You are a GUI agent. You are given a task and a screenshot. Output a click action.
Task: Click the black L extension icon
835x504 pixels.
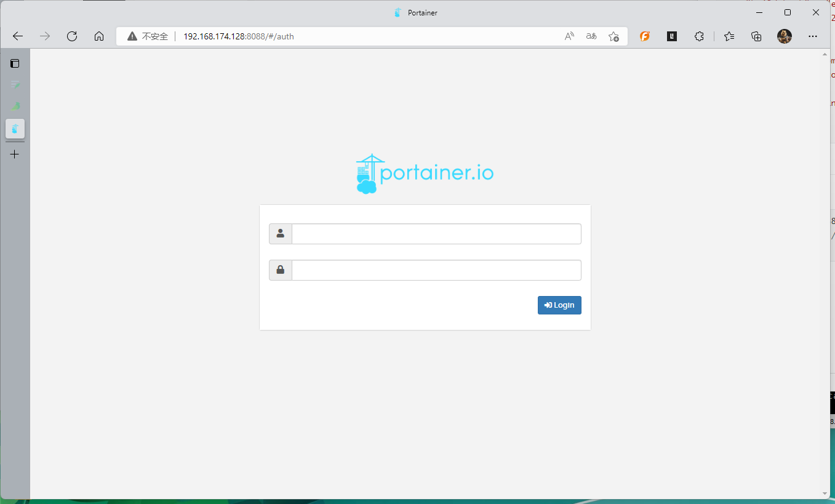[671, 36]
